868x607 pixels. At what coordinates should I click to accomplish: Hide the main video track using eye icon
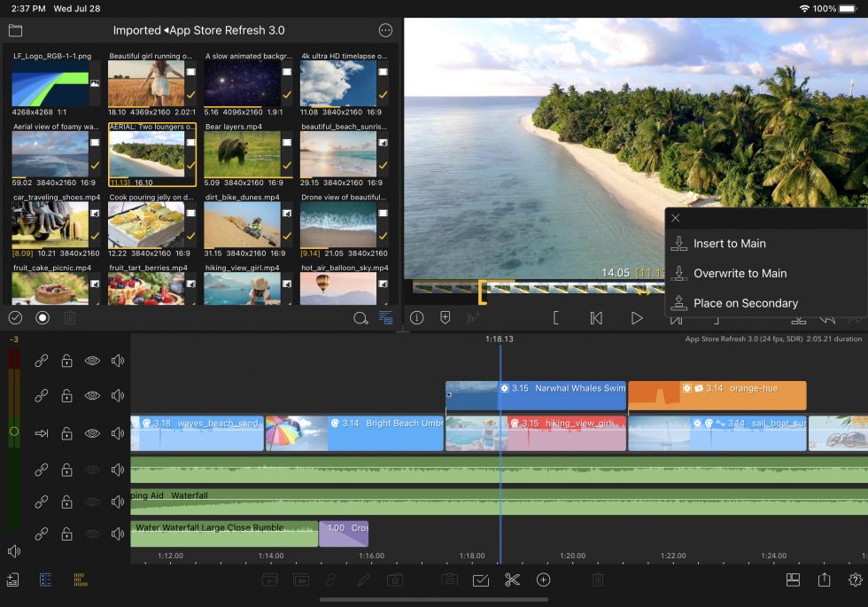pyautogui.click(x=92, y=433)
